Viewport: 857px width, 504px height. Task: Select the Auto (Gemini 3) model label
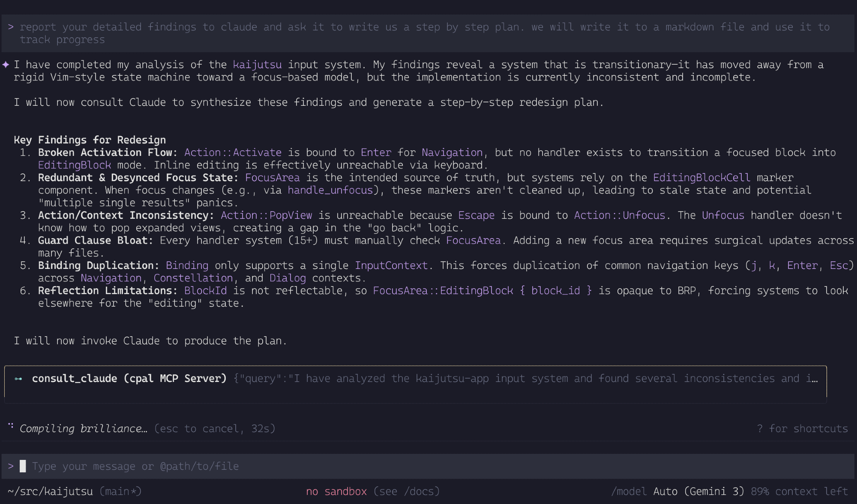click(698, 492)
